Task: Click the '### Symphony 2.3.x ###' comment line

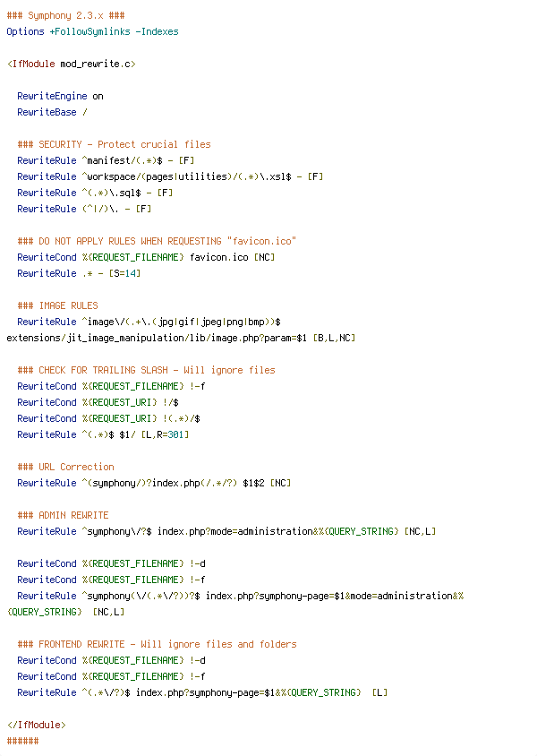Action: pyautogui.click(x=65, y=15)
